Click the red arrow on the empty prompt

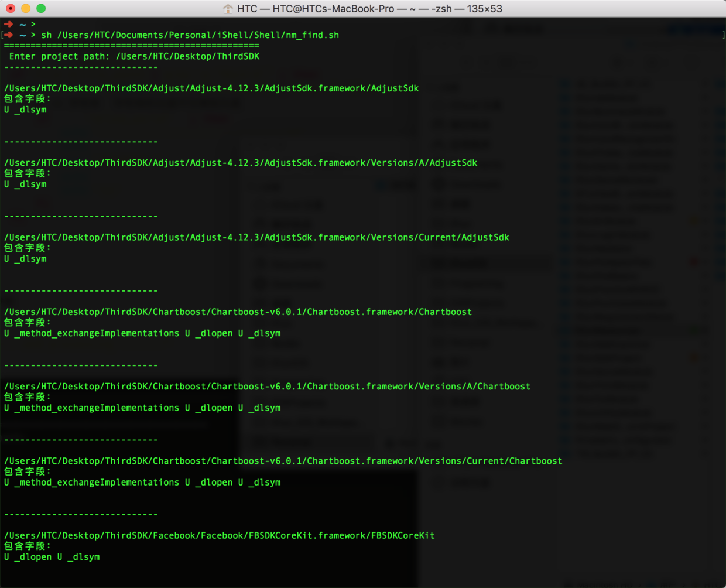coord(8,24)
